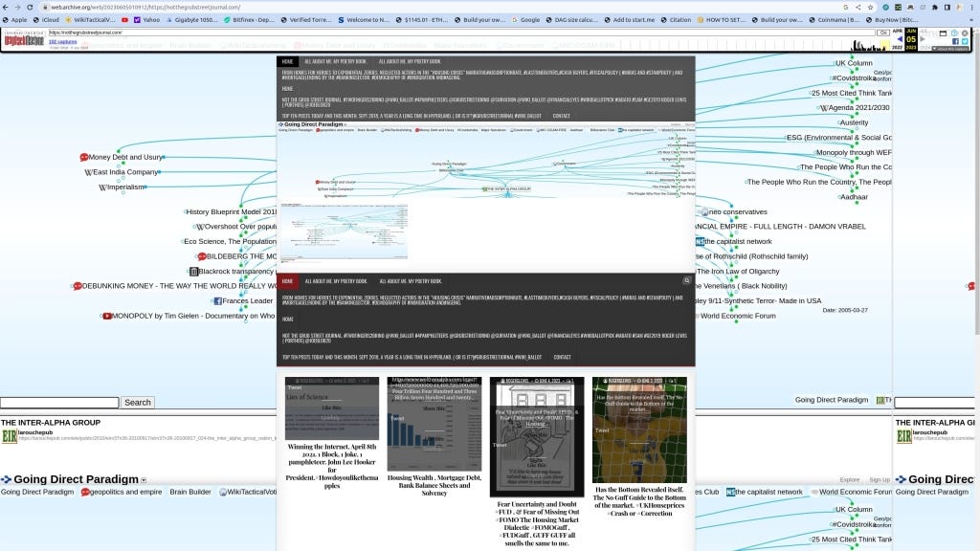Image resolution: width=980 pixels, height=551 pixels.
Task: Select the 25 Most Cited Think Tank node
Action: point(851,93)
